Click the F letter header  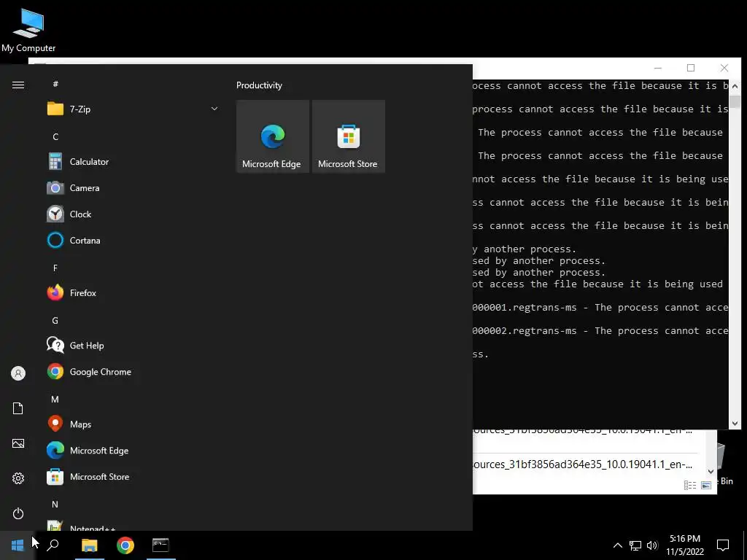[x=55, y=268]
